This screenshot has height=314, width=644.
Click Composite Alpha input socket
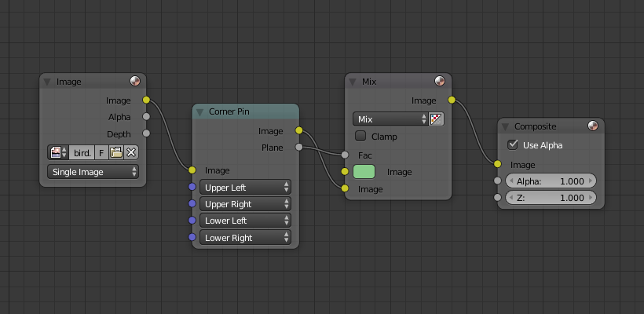point(498,181)
